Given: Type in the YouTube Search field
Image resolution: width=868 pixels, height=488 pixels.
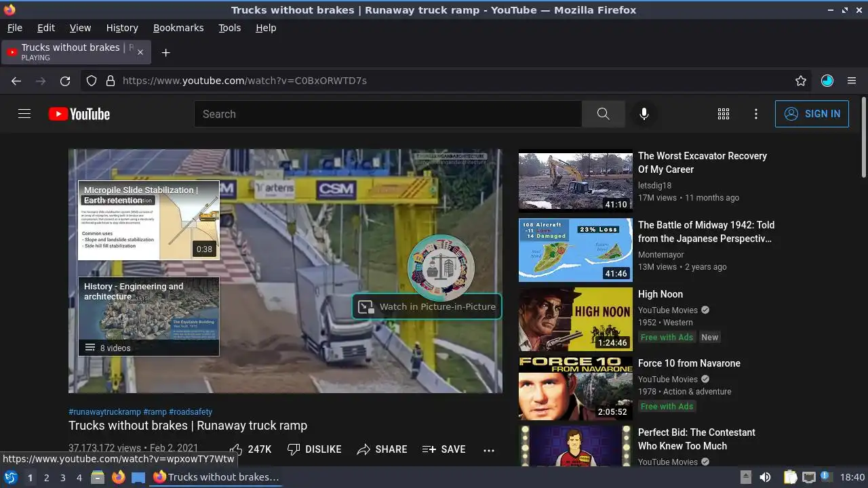Looking at the screenshot, I should (388, 114).
